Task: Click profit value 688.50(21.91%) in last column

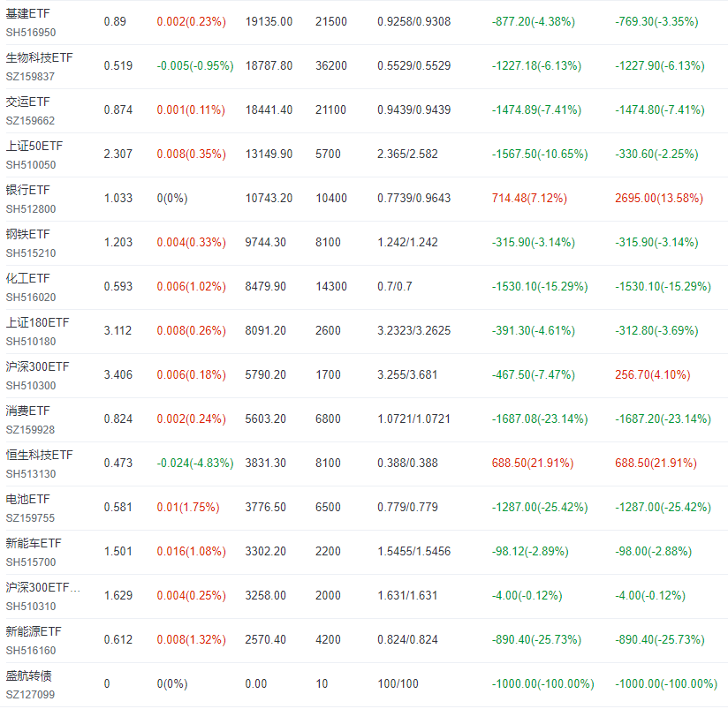Action: tap(656, 462)
